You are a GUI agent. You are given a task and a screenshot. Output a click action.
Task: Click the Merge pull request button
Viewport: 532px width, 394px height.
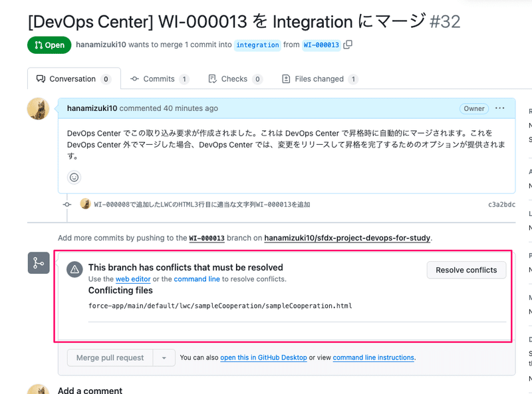110,357
